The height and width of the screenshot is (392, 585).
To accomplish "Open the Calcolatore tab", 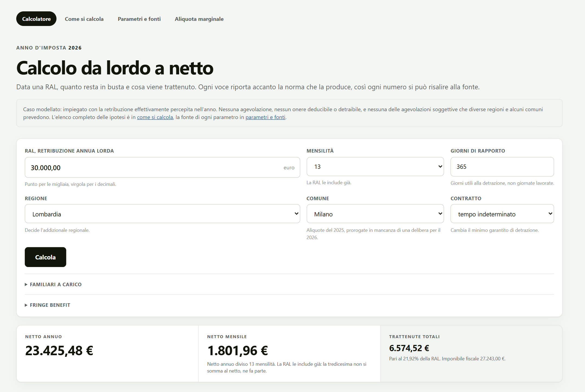I will click(x=36, y=19).
